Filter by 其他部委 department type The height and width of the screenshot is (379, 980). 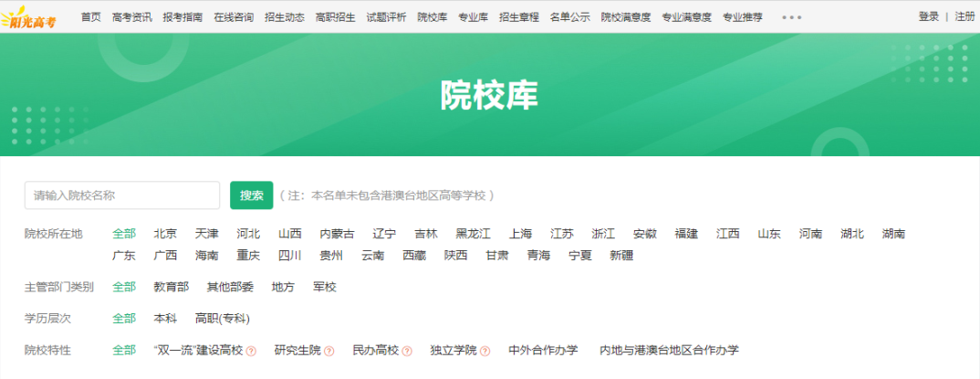point(231,287)
